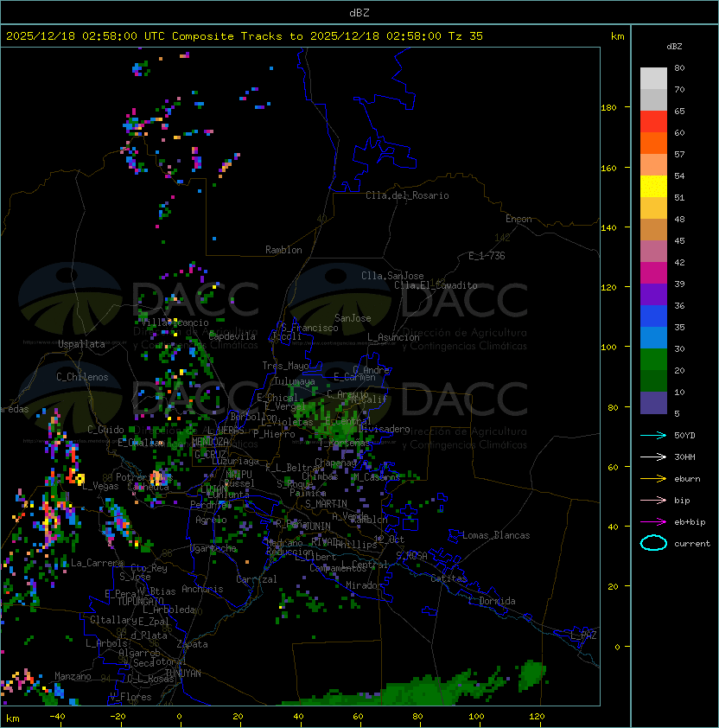719x728 pixels.
Task: Click the L_PAZ map label
Action: click(583, 635)
